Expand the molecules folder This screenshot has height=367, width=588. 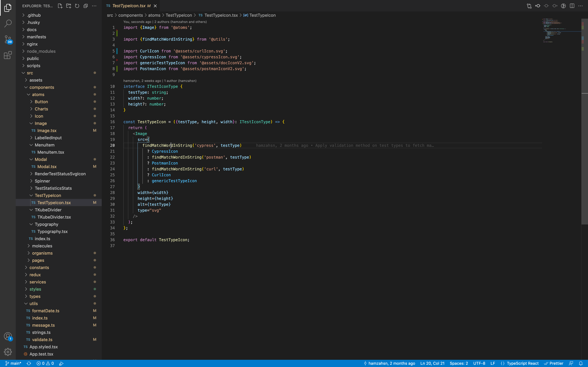(x=42, y=246)
